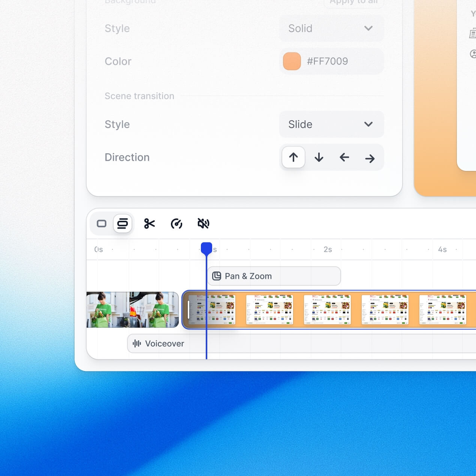
Task: Click the #FF7009 hex color field
Action: [332, 61]
